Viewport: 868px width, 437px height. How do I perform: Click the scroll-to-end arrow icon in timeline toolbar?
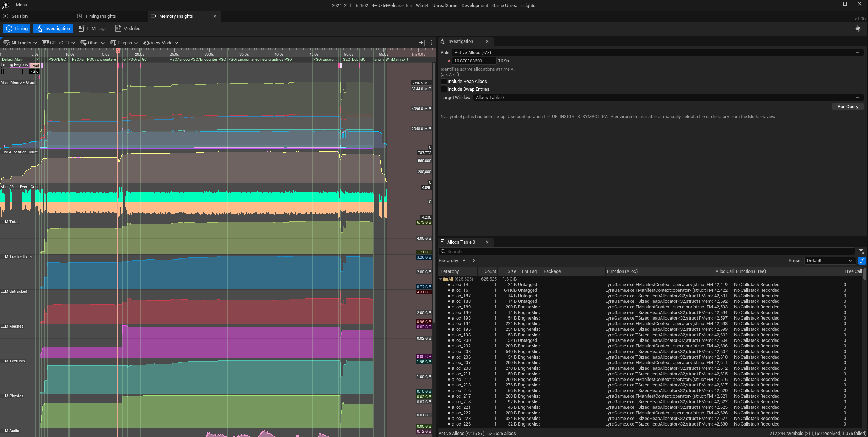(422, 43)
